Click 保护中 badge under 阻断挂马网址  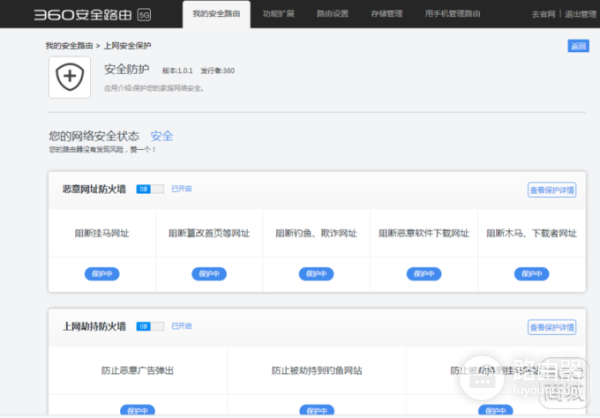pos(102,274)
